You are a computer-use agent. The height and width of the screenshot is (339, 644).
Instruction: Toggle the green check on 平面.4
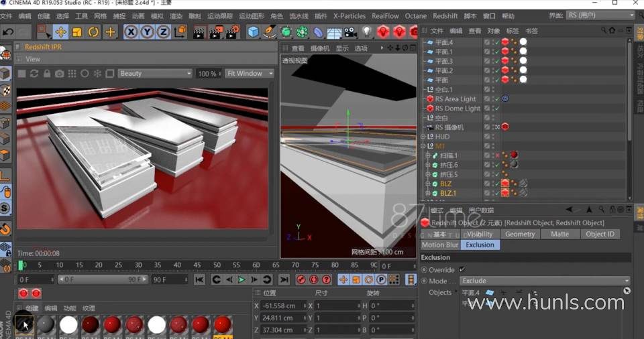tap(497, 42)
